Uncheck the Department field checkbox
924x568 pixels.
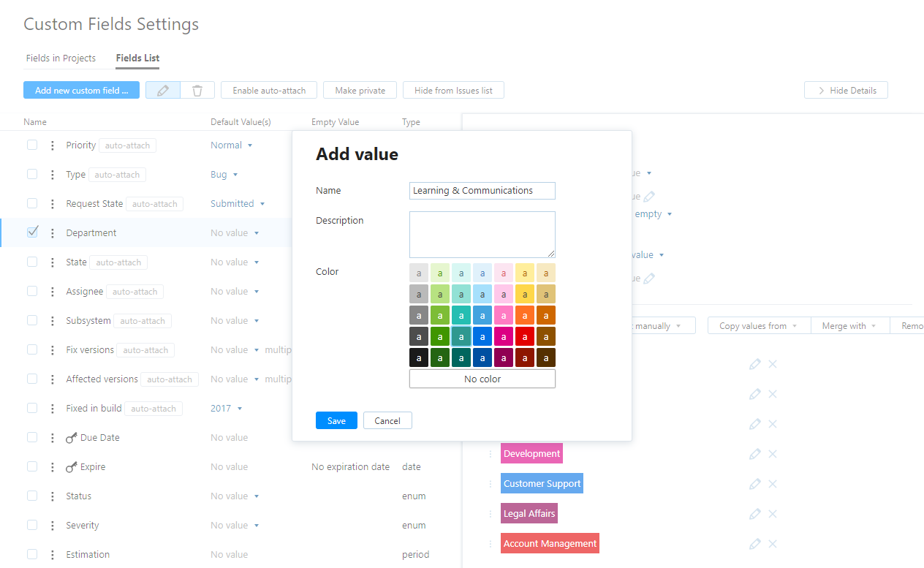click(x=32, y=232)
